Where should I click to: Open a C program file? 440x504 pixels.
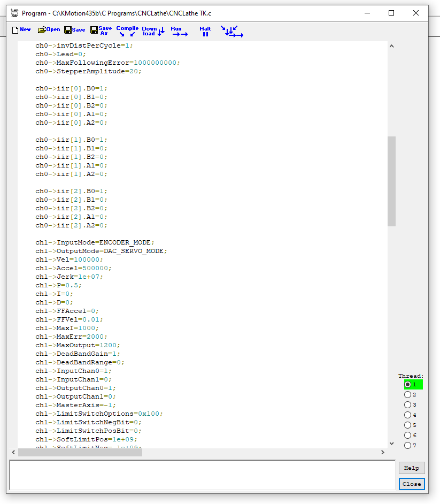click(x=49, y=30)
